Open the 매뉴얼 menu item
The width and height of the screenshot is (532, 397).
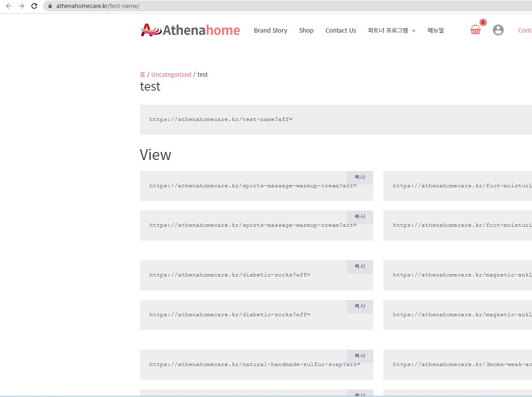pyautogui.click(x=435, y=30)
